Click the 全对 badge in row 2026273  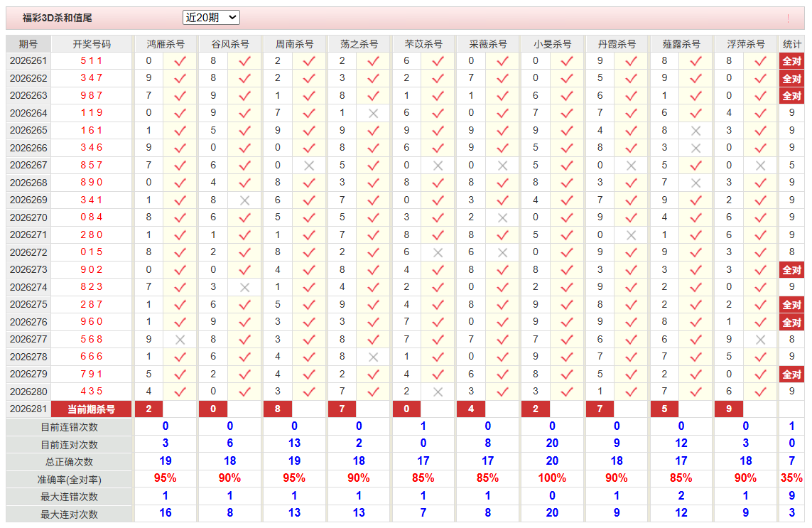pyautogui.click(x=791, y=270)
